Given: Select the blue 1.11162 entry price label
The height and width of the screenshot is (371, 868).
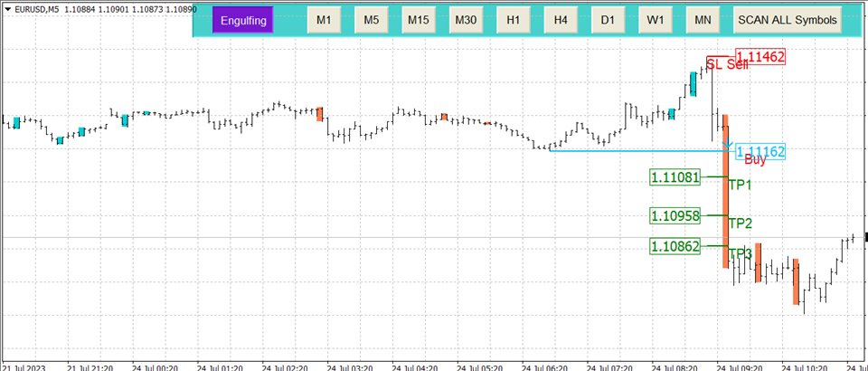Looking at the screenshot, I should [x=759, y=152].
